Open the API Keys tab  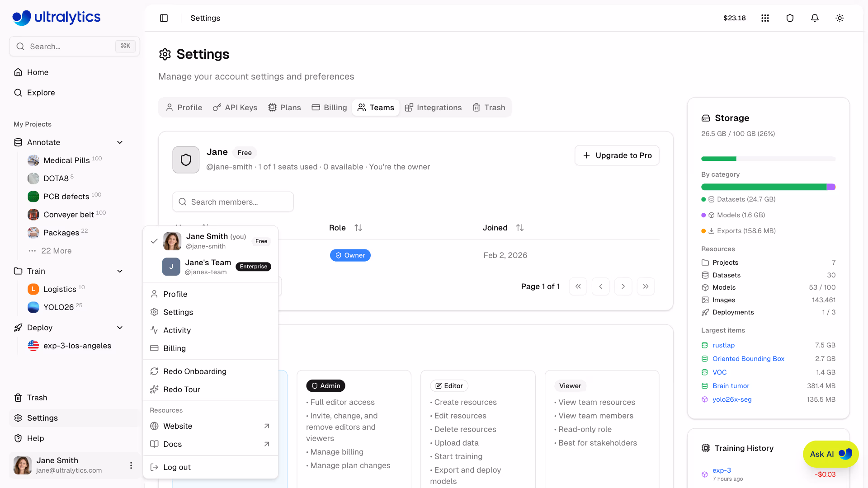pyautogui.click(x=235, y=108)
